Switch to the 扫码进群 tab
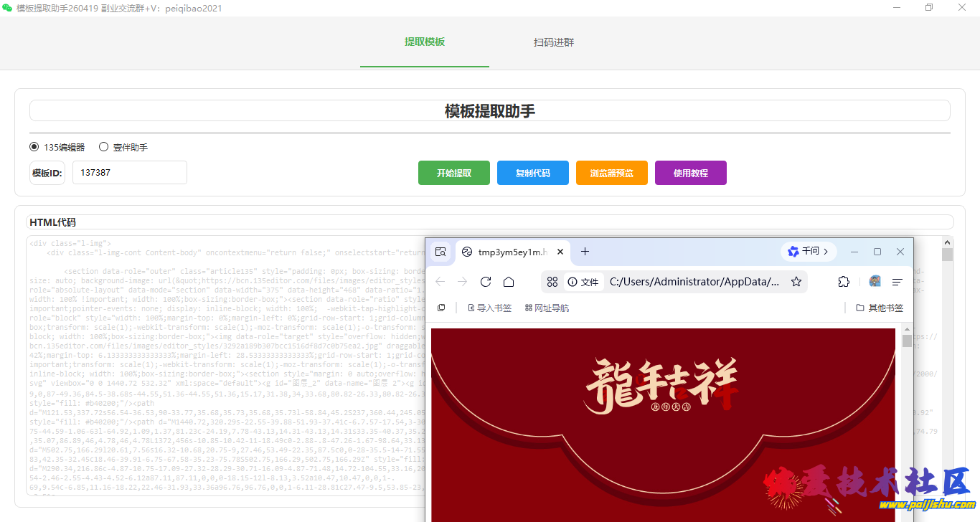The width and height of the screenshot is (980, 522). point(553,42)
